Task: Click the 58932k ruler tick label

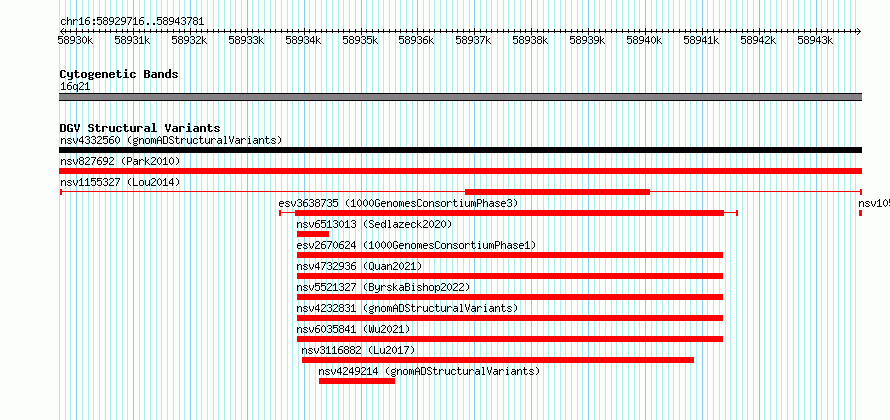Action: tap(189, 40)
